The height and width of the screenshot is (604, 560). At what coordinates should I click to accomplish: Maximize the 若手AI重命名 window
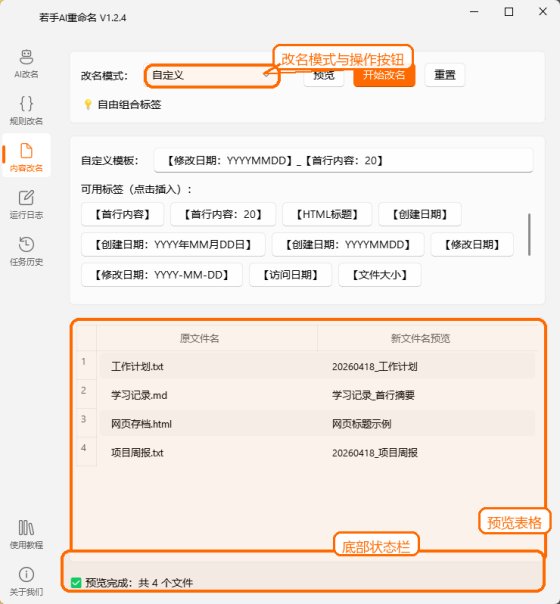tap(509, 12)
